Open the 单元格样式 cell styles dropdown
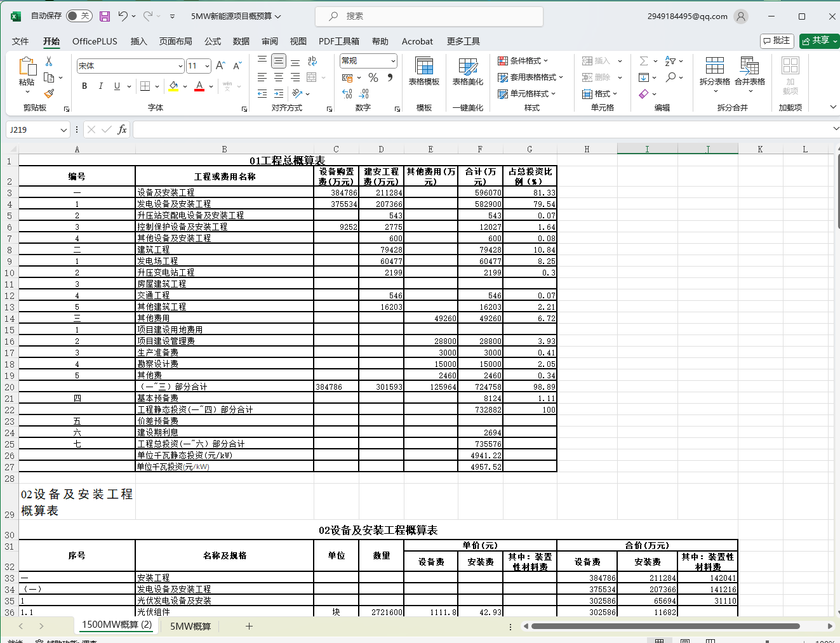The image size is (840, 643). tap(527, 94)
